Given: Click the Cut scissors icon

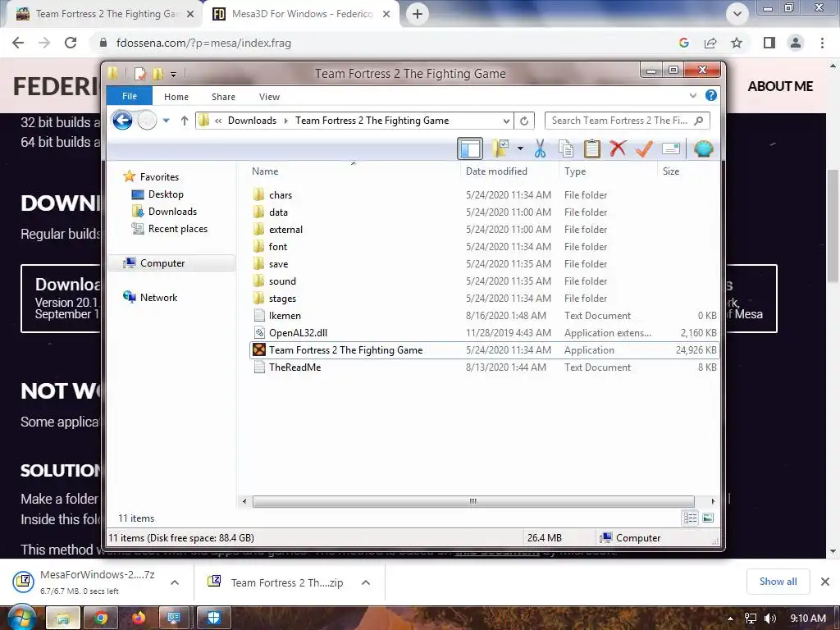Looking at the screenshot, I should click(x=540, y=149).
